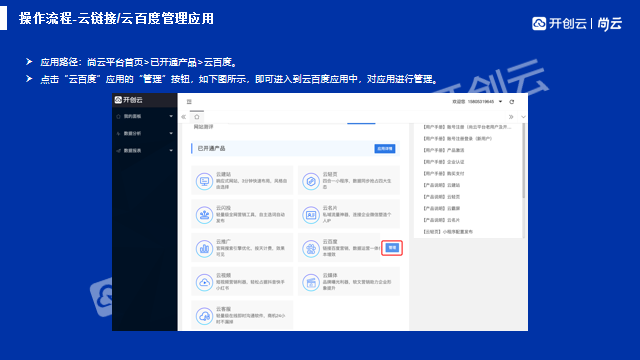Click the welcome username text at top

(473, 102)
